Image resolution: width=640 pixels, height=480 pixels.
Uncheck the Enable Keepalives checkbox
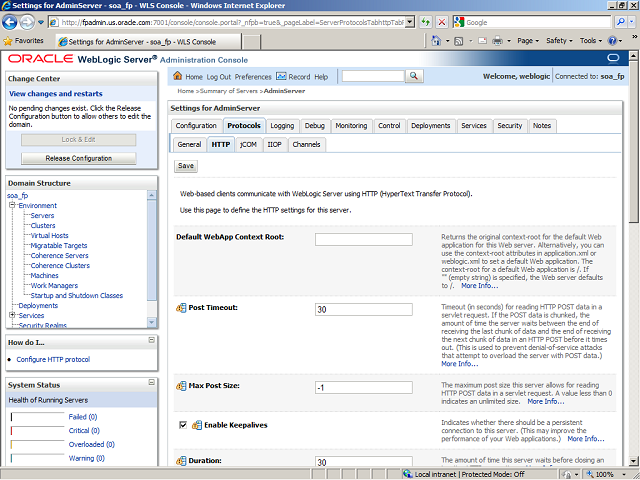[x=182, y=425]
